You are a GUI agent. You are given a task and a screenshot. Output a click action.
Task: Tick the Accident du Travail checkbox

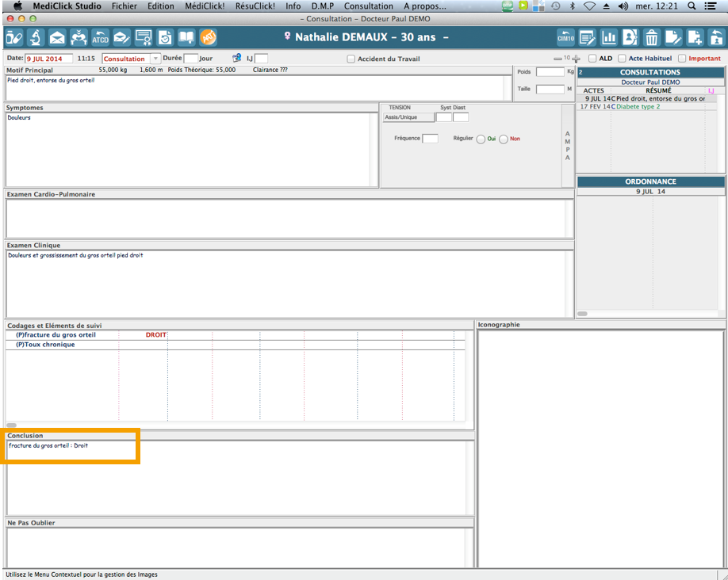coord(351,59)
